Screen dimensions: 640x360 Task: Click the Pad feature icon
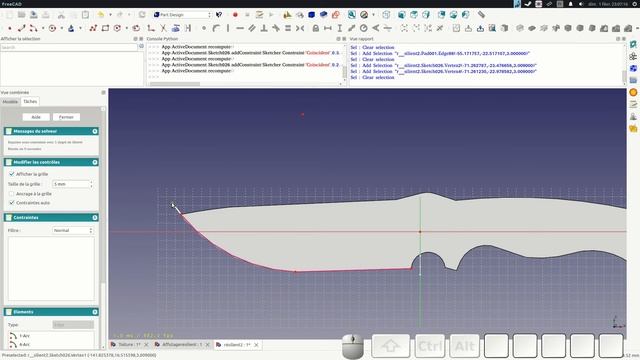point(519,28)
